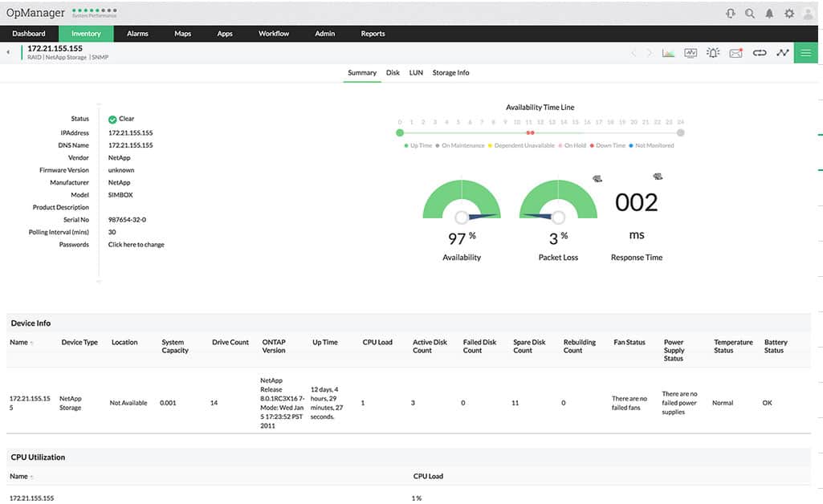Switch to the Storage Info tab
The width and height of the screenshot is (823, 504).
[451, 73]
